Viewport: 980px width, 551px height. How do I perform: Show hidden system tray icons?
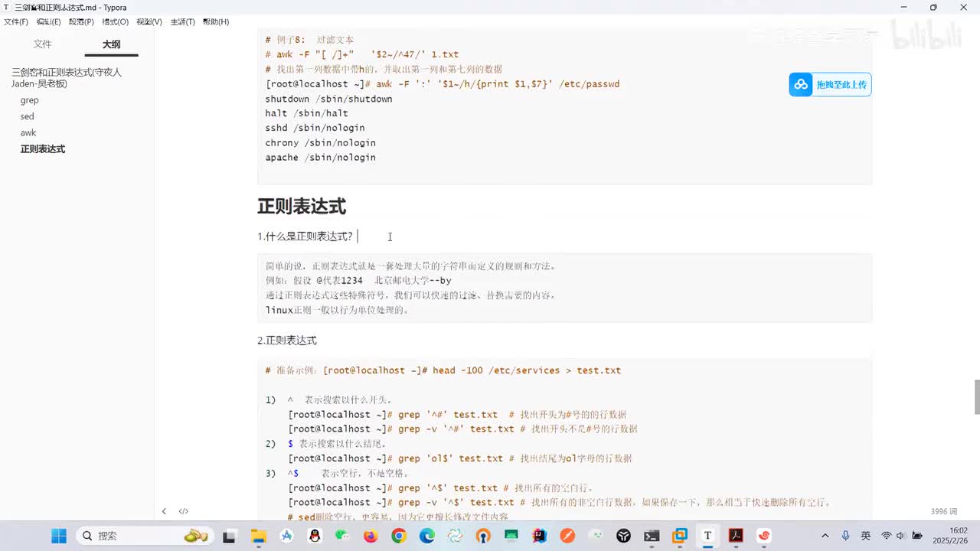[x=825, y=536]
